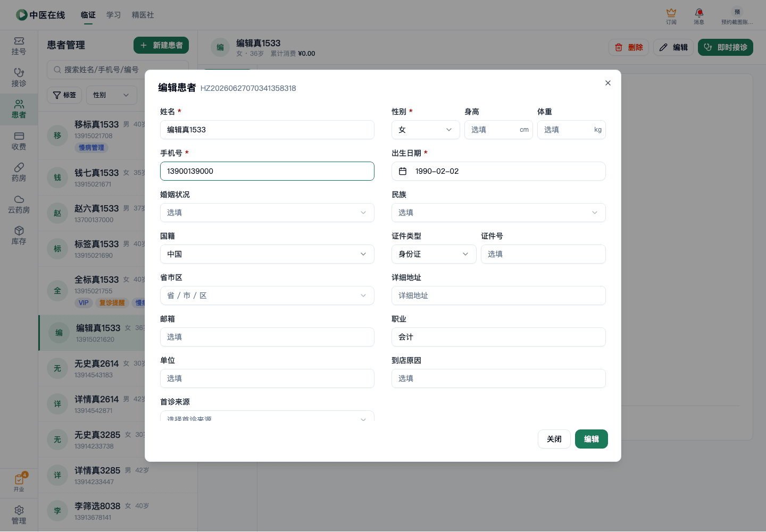Screen dimensions: 766x532
Task: Open the 性别 filter in patient list
Action: 112,95
